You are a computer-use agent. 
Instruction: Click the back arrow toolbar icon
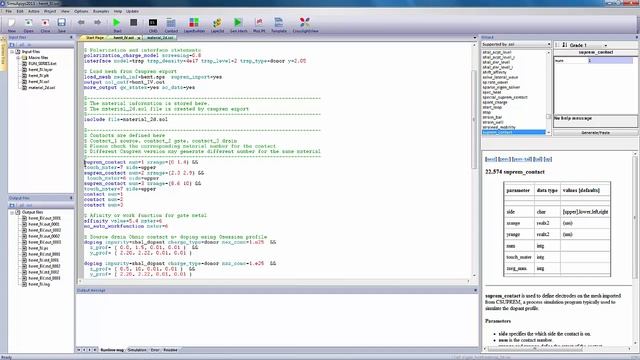[x=81, y=22]
